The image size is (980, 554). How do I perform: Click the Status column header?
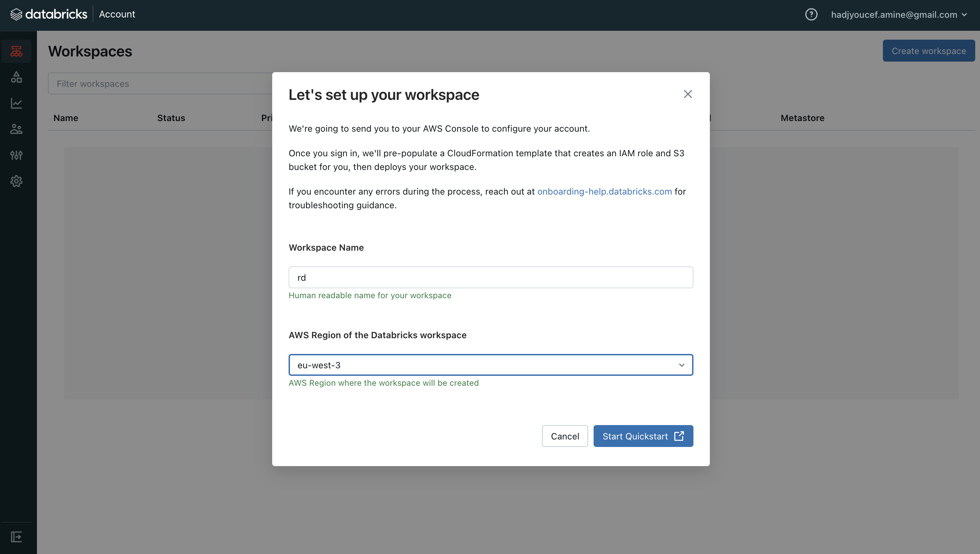(x=171, y=118)
